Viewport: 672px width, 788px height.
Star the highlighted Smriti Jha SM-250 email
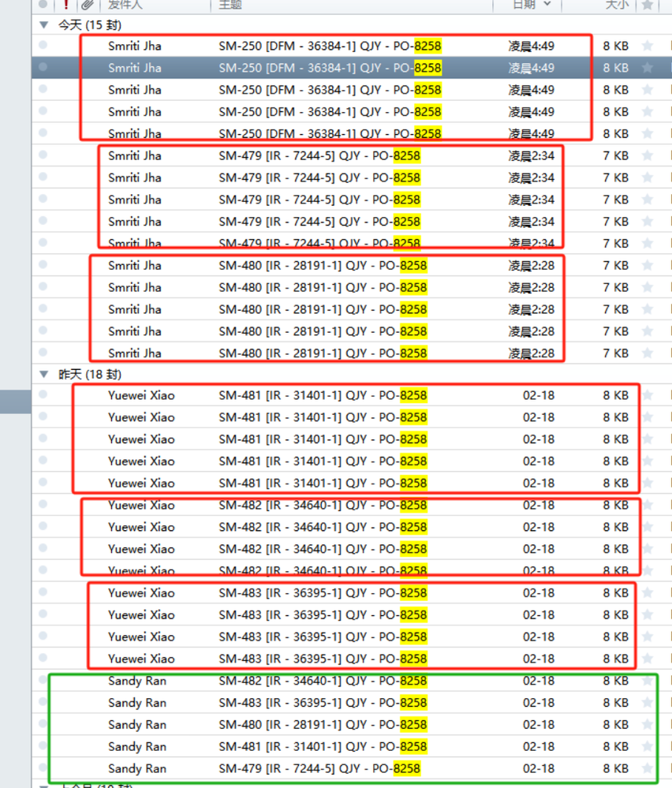[x=648, y=67]
